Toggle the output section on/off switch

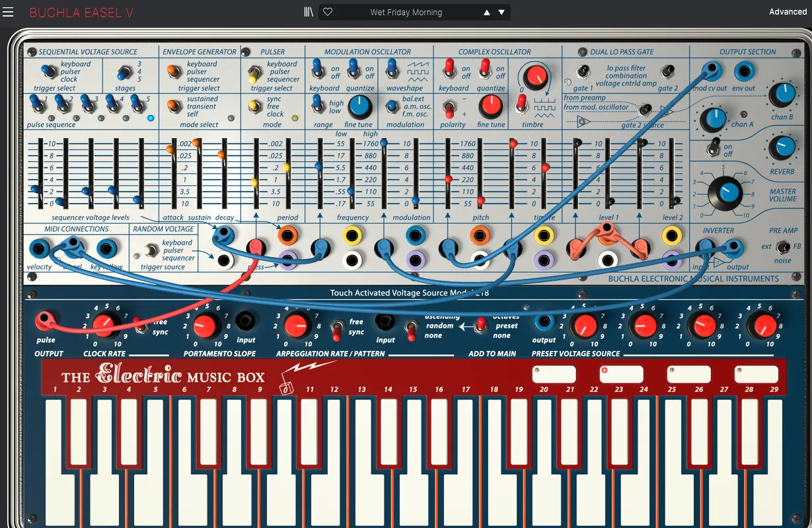[713, 147]
